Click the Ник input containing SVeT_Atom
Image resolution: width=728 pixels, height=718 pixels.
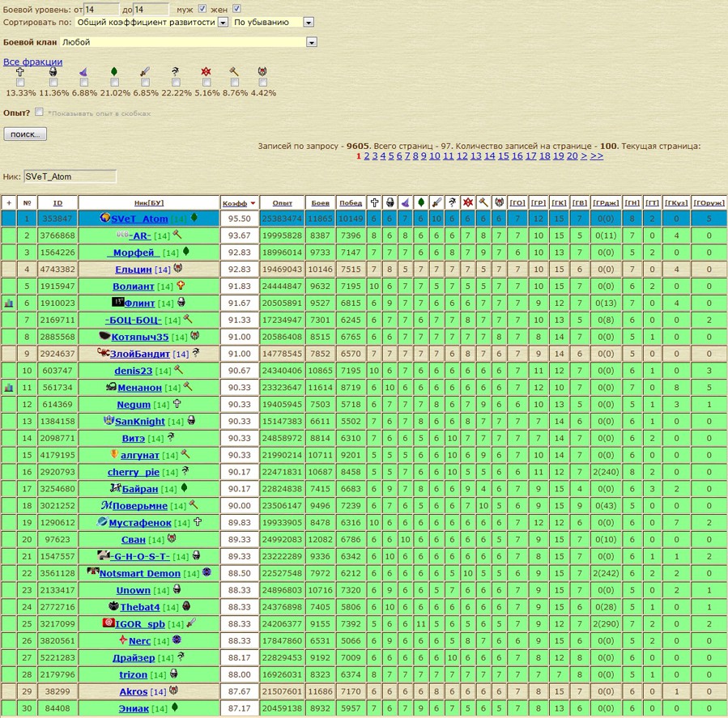(70, 176)
